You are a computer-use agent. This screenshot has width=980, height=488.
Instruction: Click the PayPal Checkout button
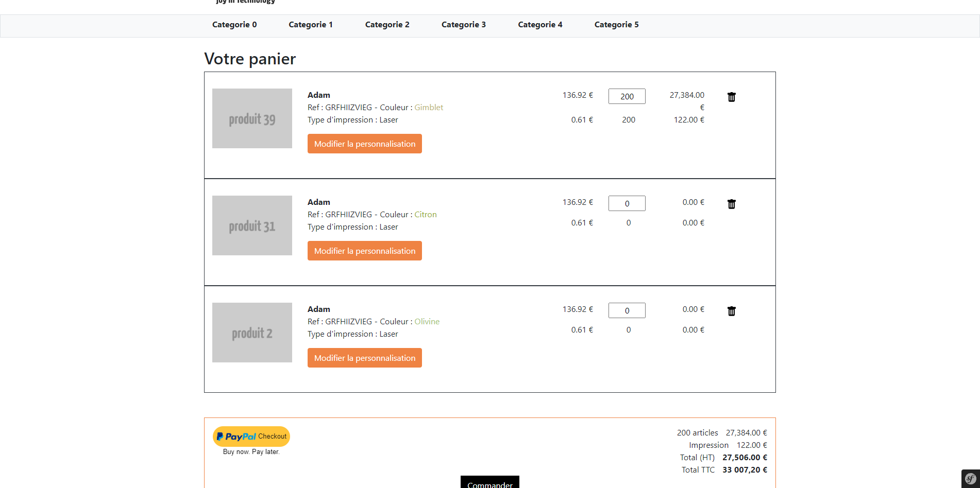pos(251,436)
